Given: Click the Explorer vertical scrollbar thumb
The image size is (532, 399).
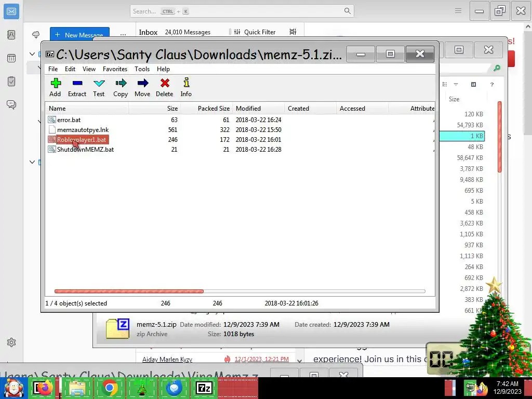Looking at the screenshot, I should pyautogui.click(x=499, y=137).
